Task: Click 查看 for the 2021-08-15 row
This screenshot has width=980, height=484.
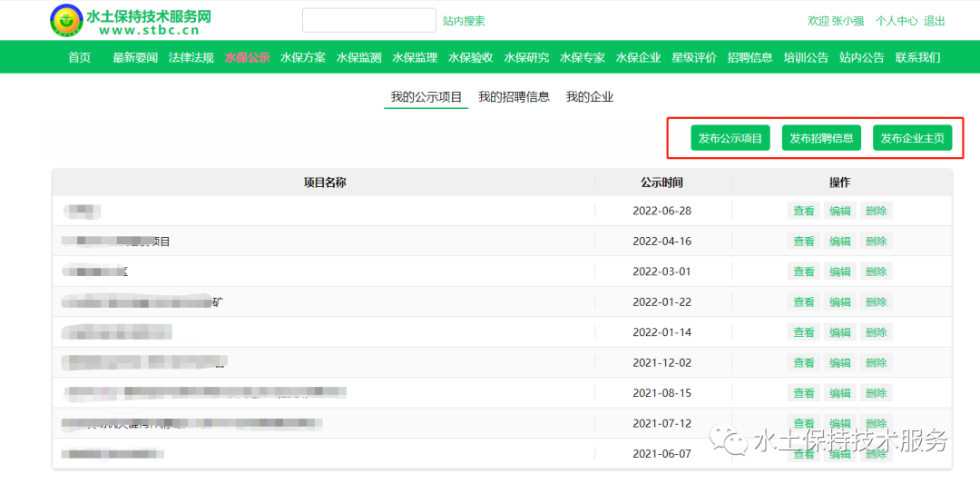Action: 804,393
